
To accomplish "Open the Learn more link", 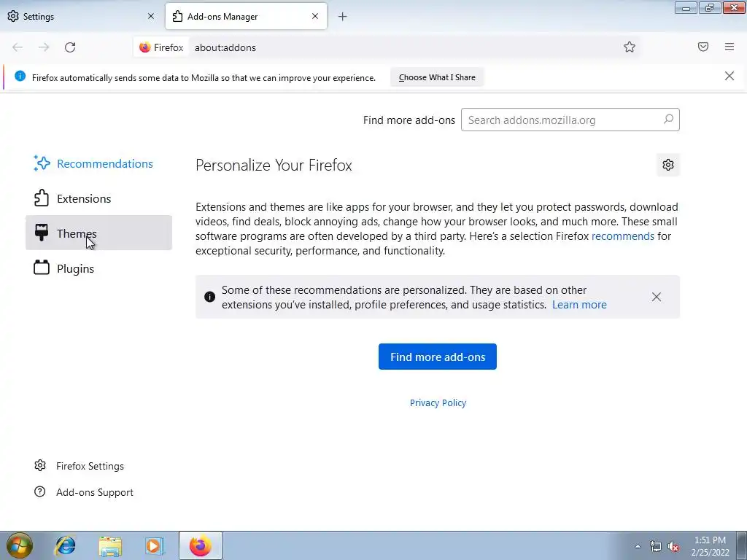I will [x=579, y=305].
